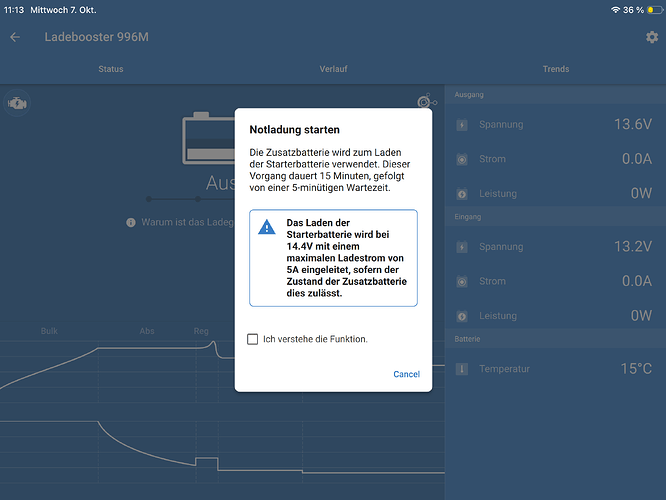666x500 pixels.
Task: Tap the Eingang Strom current icon
Action: [x=462, y=281]
